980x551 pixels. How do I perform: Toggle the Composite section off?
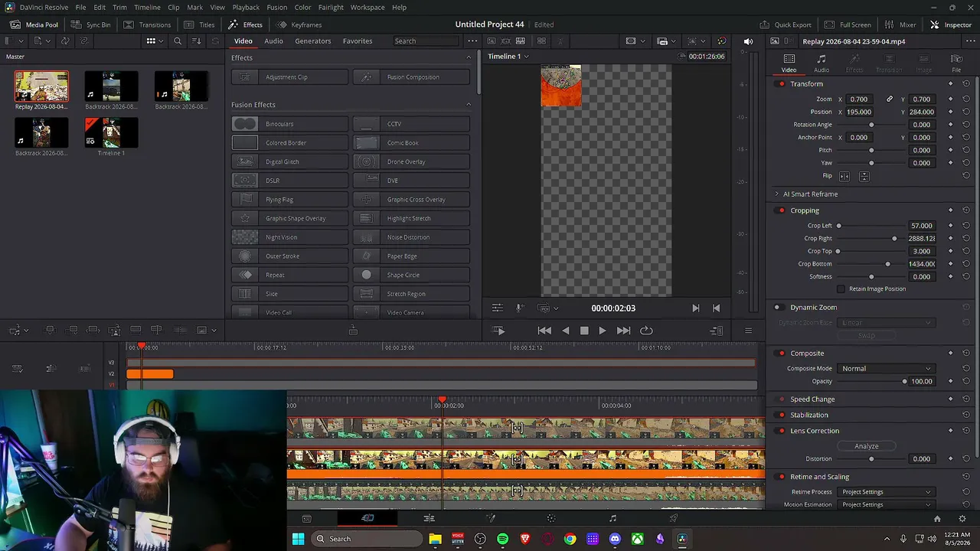781,354
